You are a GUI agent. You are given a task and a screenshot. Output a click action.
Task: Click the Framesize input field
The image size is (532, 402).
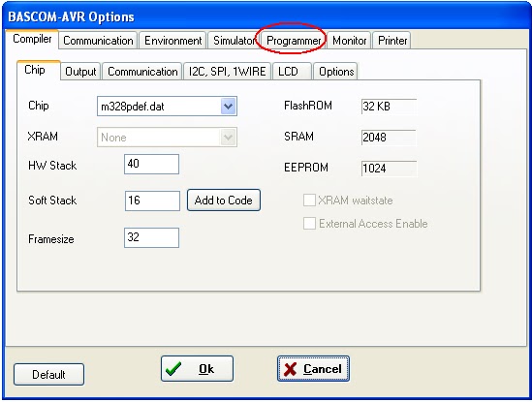[x=151, y=237]
